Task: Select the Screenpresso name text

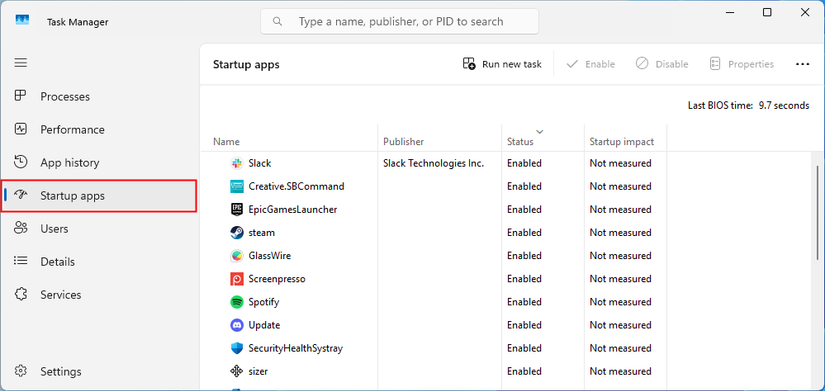Action: click(277, 279)
